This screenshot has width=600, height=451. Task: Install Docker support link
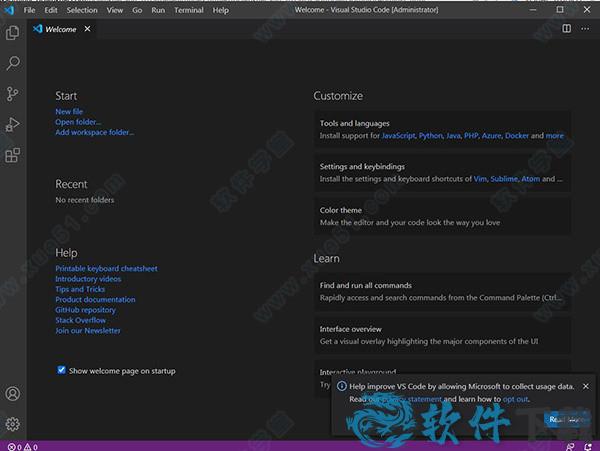517,136
